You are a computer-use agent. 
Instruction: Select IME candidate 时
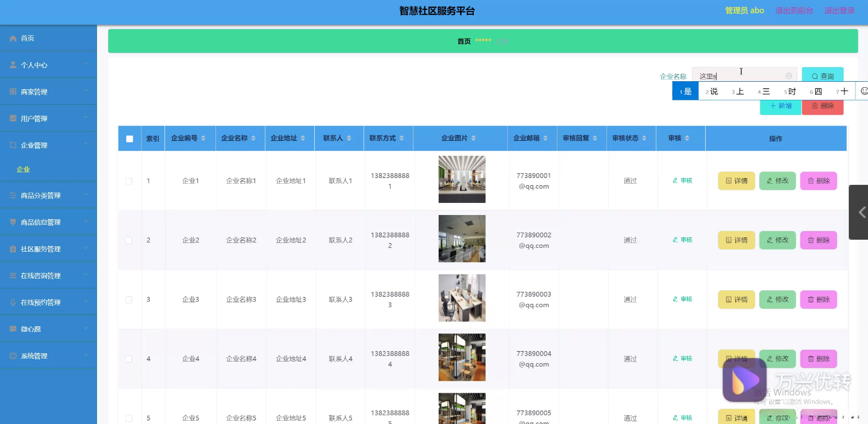[790, 92]
